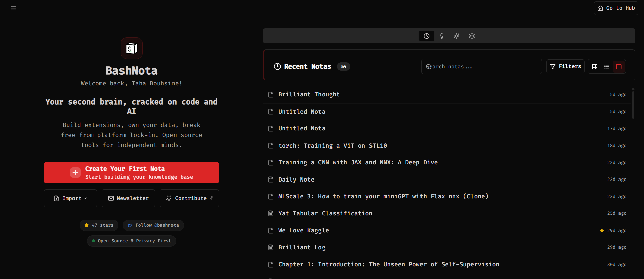
Task: Switch to grid view layout
Action: point(595,67)
